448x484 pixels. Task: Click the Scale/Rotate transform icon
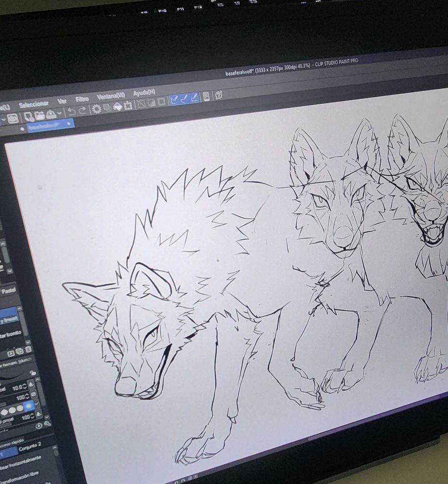[x=128, y=106]
